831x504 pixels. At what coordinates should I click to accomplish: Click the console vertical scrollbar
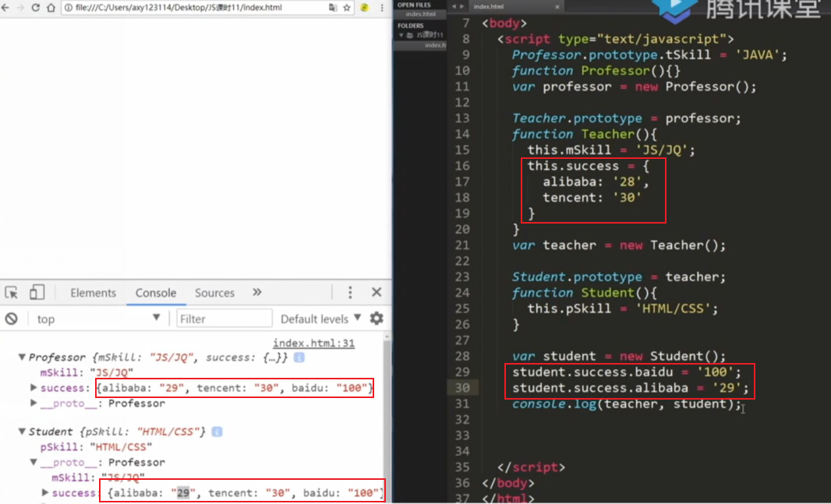(387, 418)
